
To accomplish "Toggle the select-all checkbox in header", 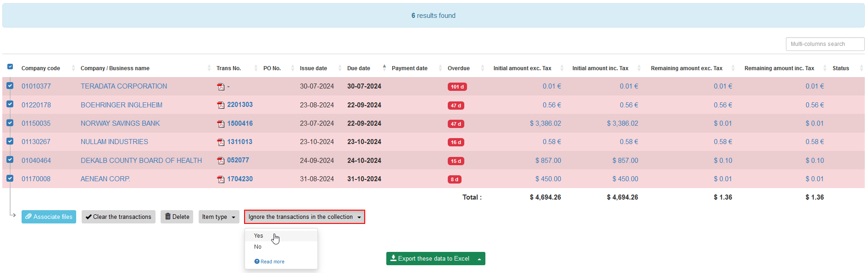I will (10, 67).
